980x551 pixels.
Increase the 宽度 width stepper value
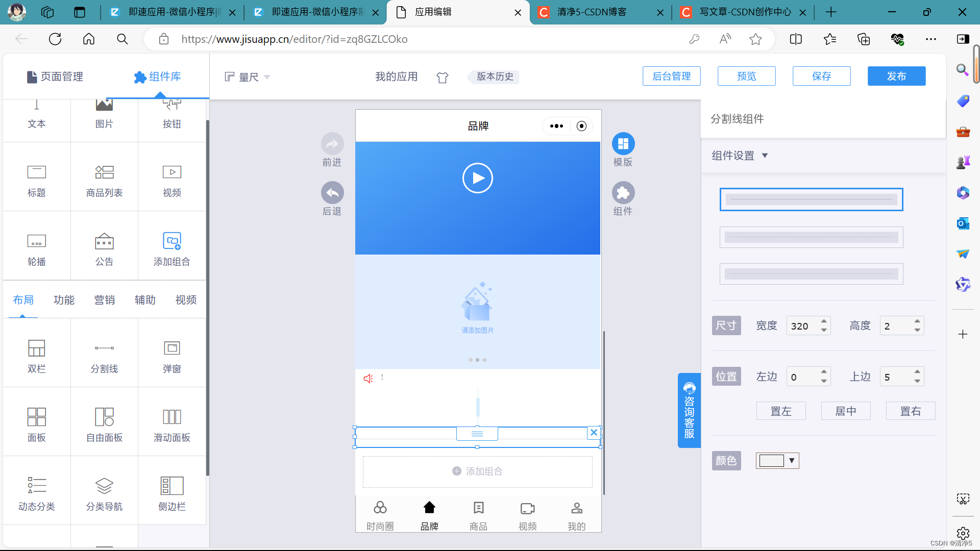tap(824, 321)
